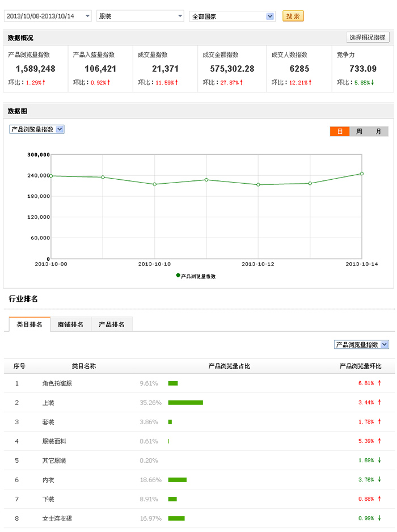Switch to the 商铺排名 tab
The height and width of the screenshot is (532, 397).
click(x=70, y=324)
